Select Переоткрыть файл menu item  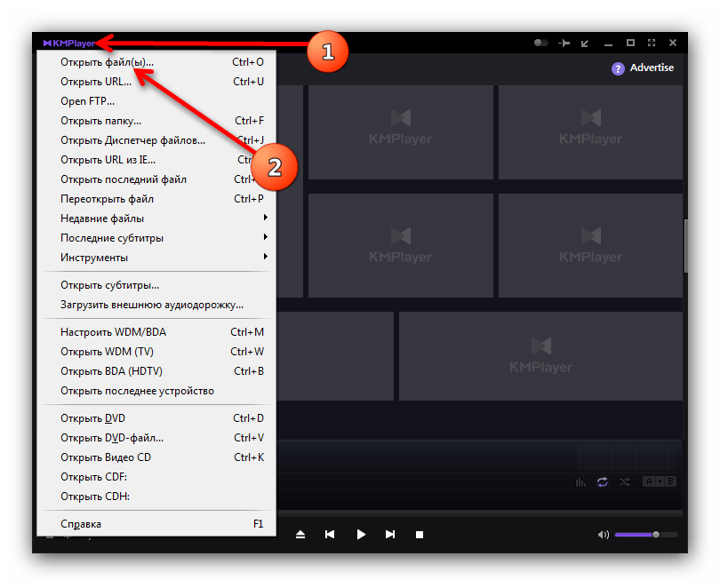[x=156, y=199]
